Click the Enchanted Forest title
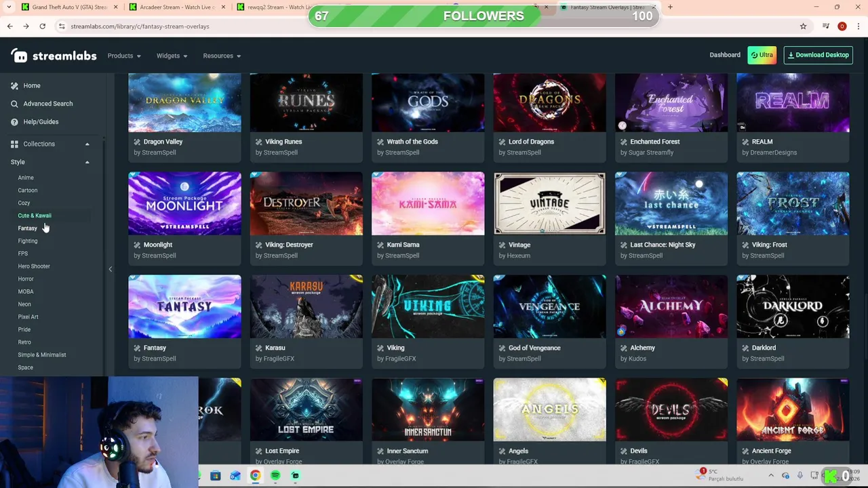 [x=655, y=142]
